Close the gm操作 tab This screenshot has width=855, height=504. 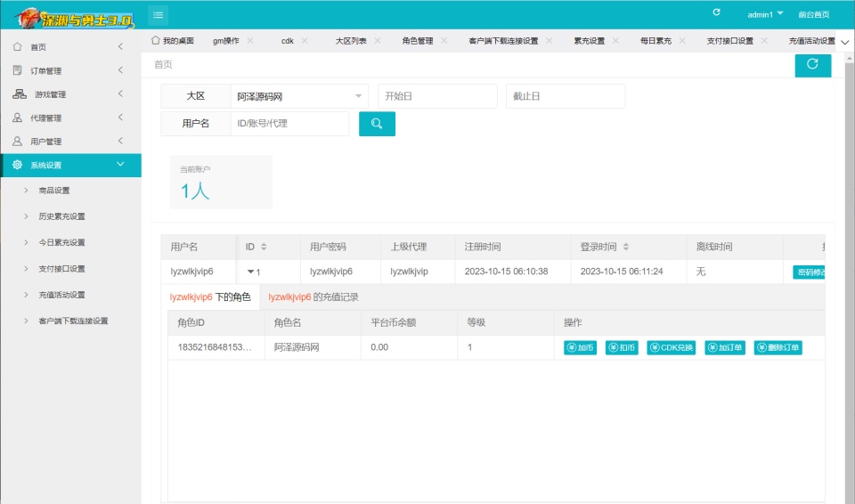249,40
